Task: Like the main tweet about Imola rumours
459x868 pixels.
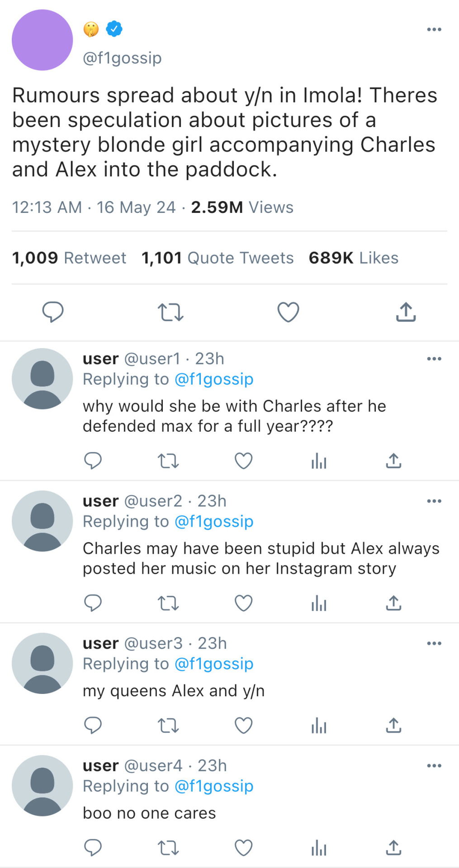Action: pyautogui.click(x=288, y=312)
